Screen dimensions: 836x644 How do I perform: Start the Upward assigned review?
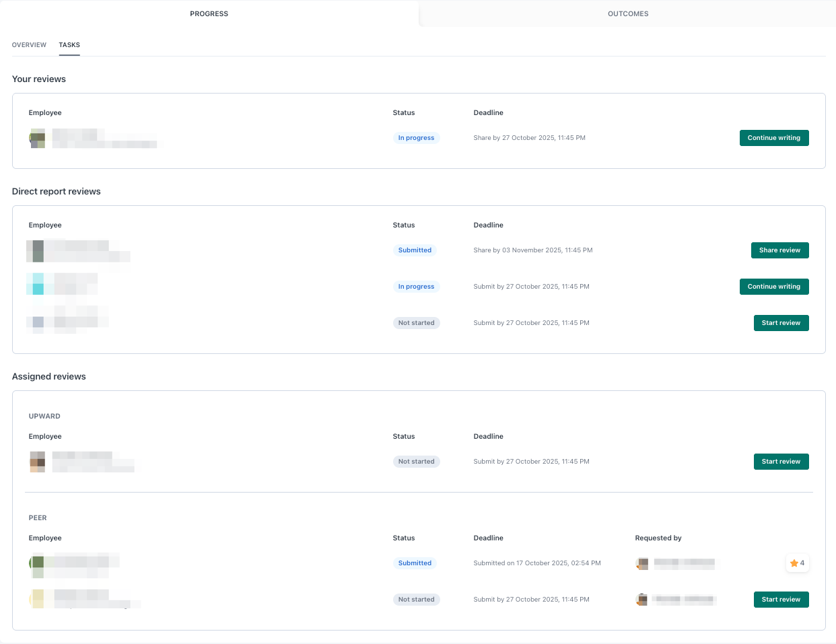(x=781, y=462)
